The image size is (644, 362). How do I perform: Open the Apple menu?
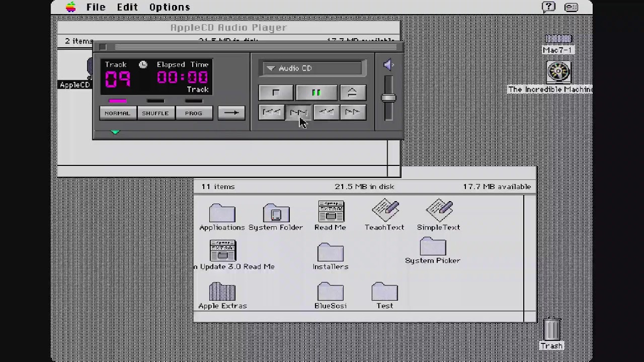tap(71, 7)
